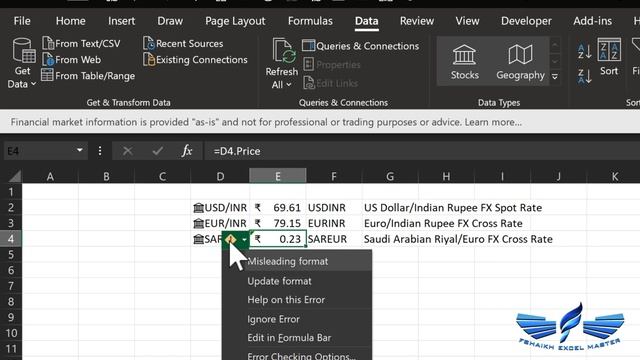Open the Get Data menu
This screenshot has height=360, width=640.
point(21,63)
